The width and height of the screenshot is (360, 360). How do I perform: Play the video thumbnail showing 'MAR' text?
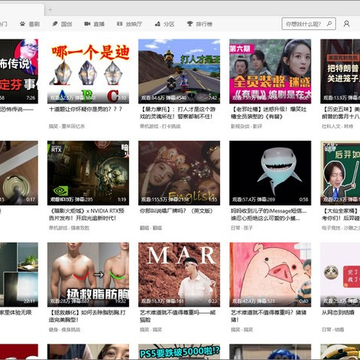(179, 275)
